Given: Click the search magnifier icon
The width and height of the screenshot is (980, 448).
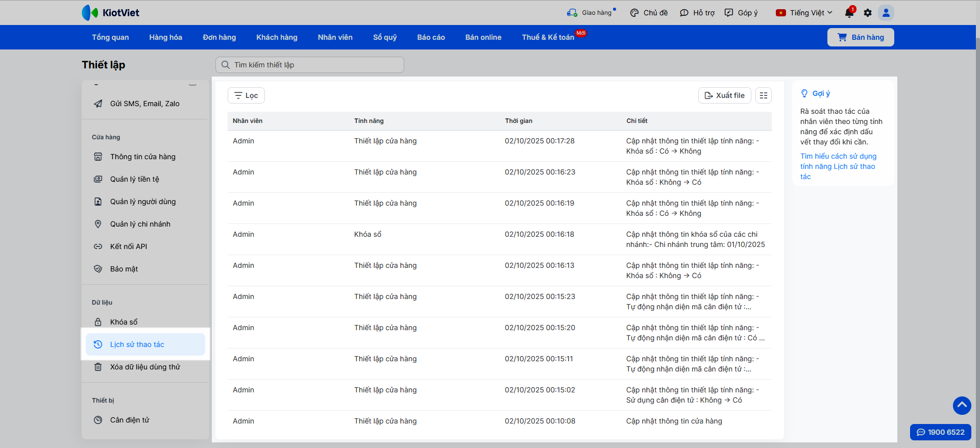Looking at the screenshot, I should [226, 65].
